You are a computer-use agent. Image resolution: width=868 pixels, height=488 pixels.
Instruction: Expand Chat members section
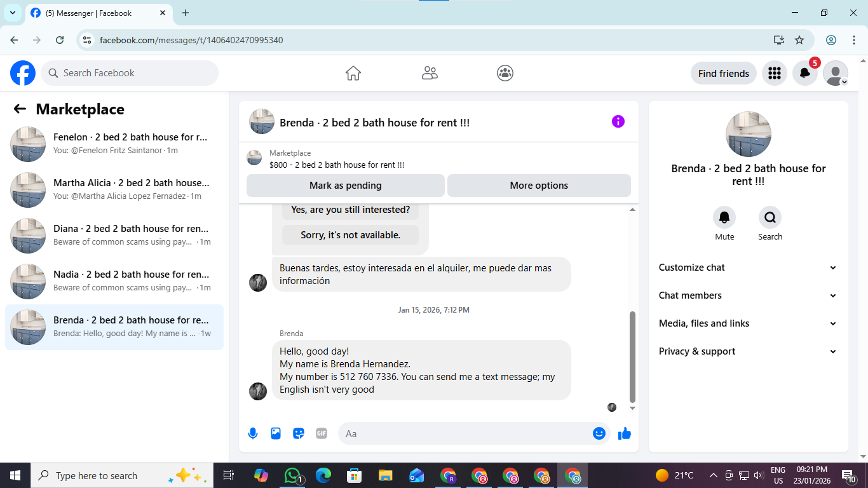tap(748, 295)
